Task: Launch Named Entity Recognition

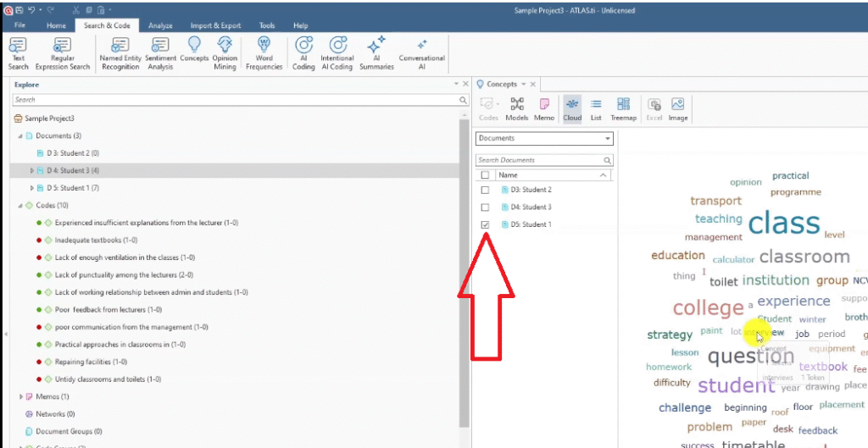Action: click(120, 53)
